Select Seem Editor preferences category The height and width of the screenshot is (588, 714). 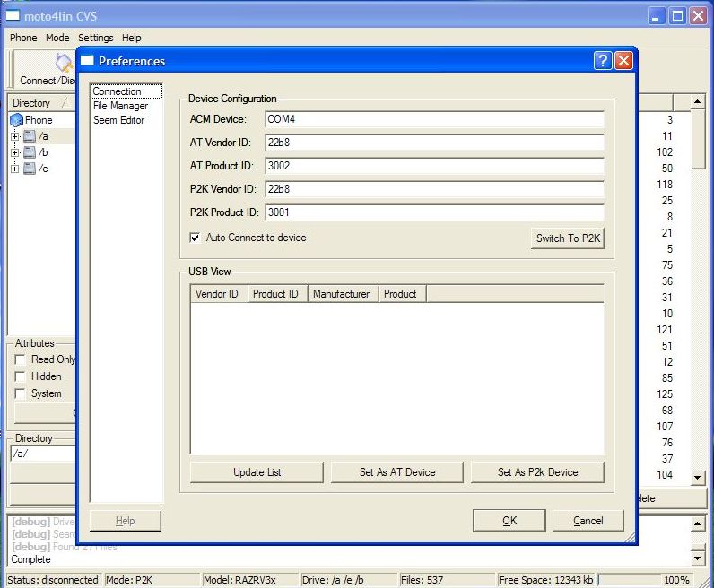tap(126, 120)
